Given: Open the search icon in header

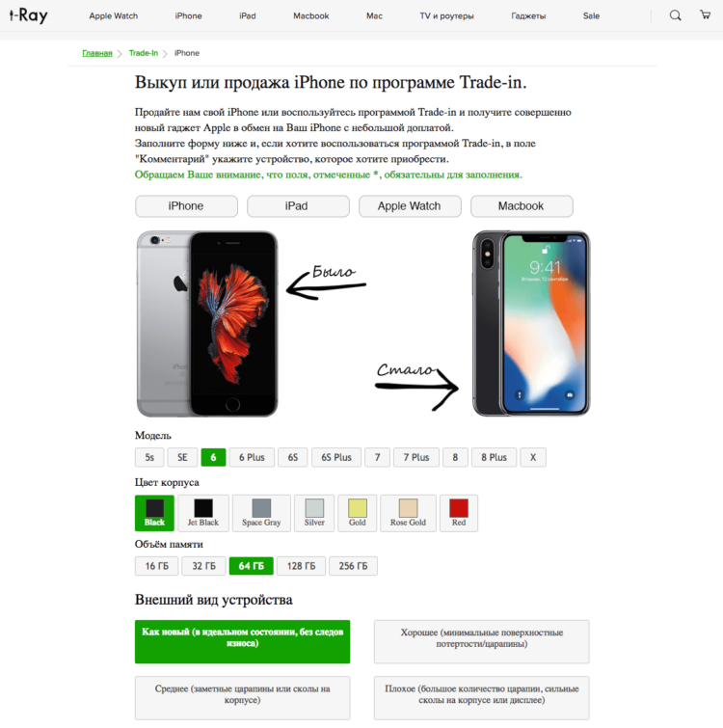Looking at the screenshot, I should click(675, 15).
